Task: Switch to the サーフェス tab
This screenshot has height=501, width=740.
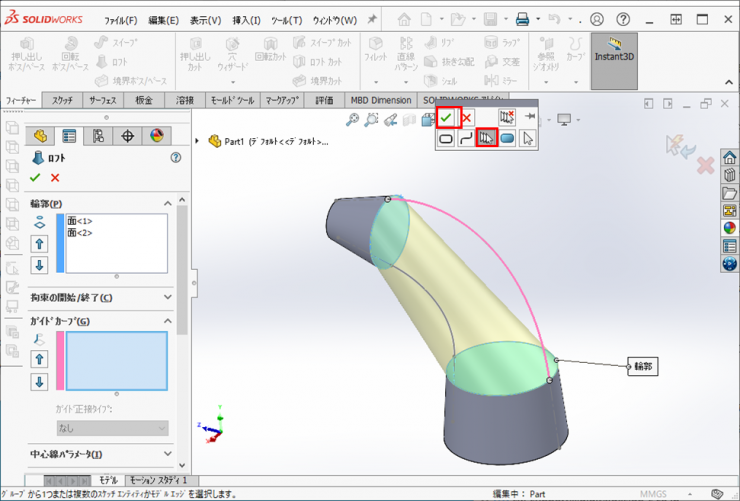Action: 103,100
